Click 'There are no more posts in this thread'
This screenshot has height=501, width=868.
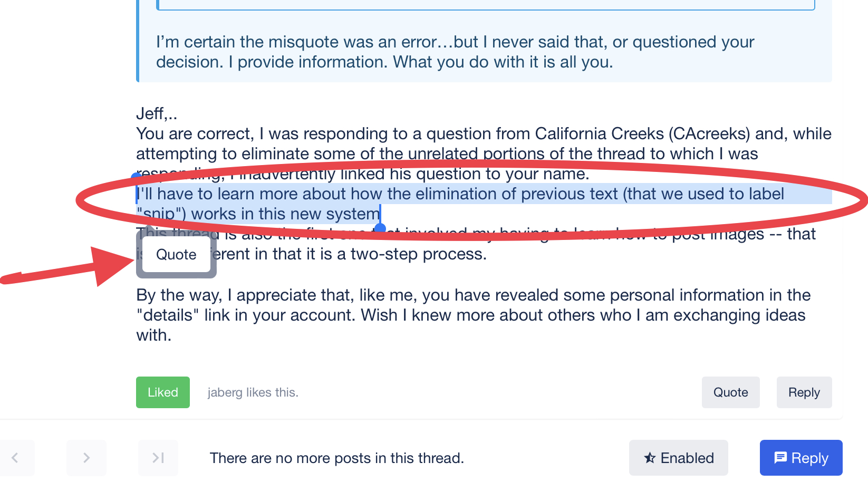click(336, 458)
